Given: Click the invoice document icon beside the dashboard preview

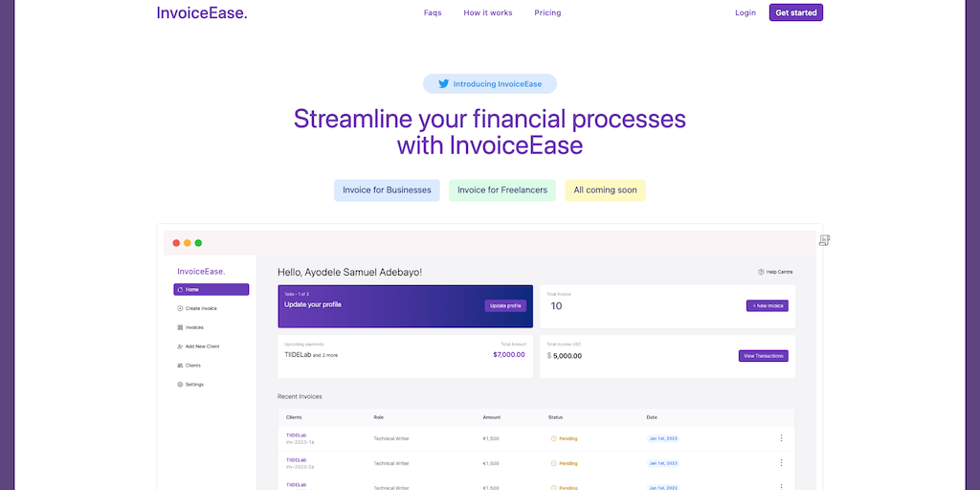Looking at the screenshot, I should pyautogui.click(x=824, y=240).
